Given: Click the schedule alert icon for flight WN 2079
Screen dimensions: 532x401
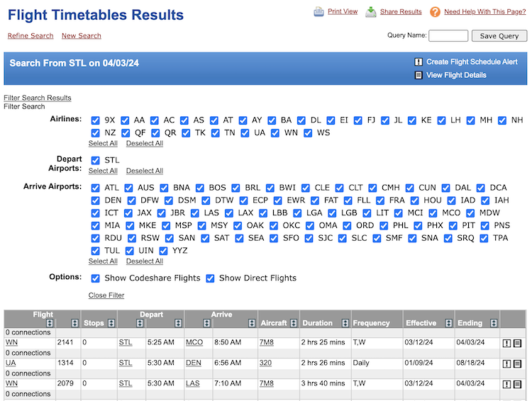Looking at the screenshot, I should (506, 385).
